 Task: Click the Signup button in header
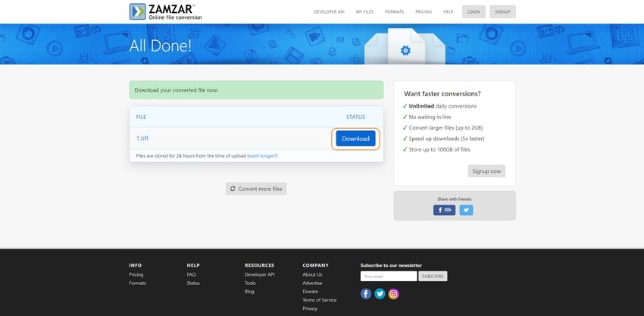(x=503, y=12)
